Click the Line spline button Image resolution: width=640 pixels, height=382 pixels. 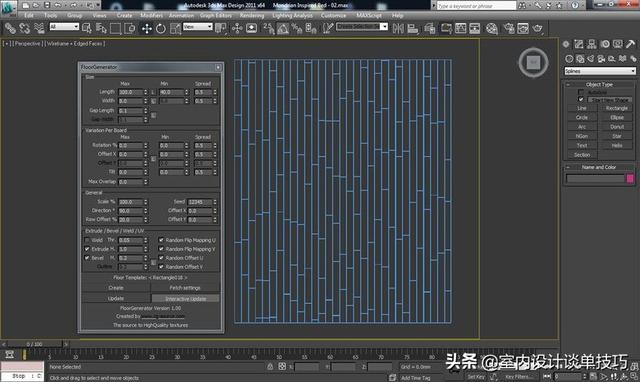tap(582, 108)
